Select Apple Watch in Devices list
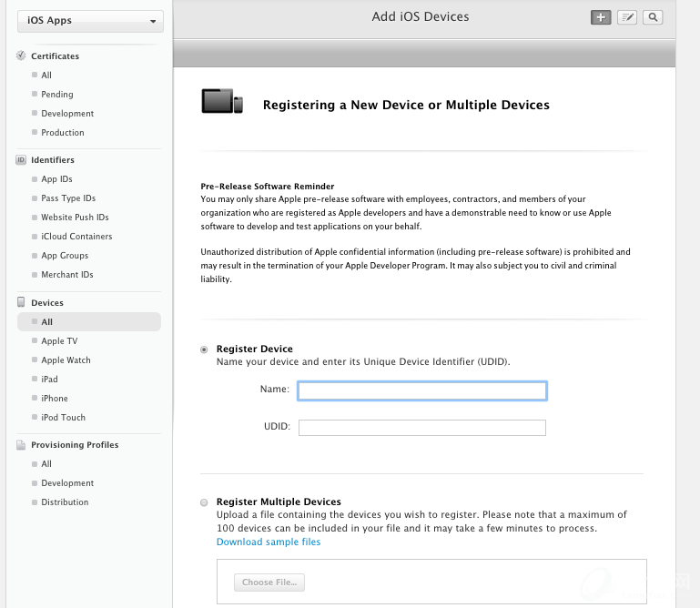The image size is (700, 608). tap(66, 360)
